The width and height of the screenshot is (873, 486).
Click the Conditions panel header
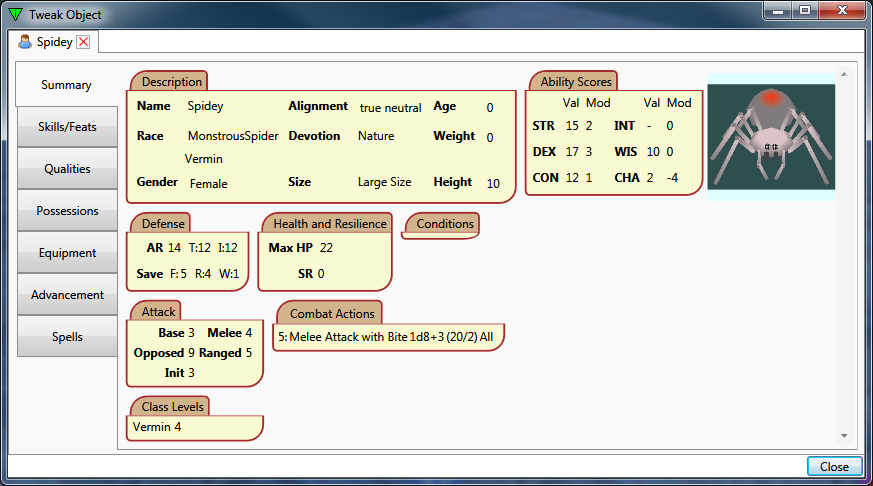point(444,224)
